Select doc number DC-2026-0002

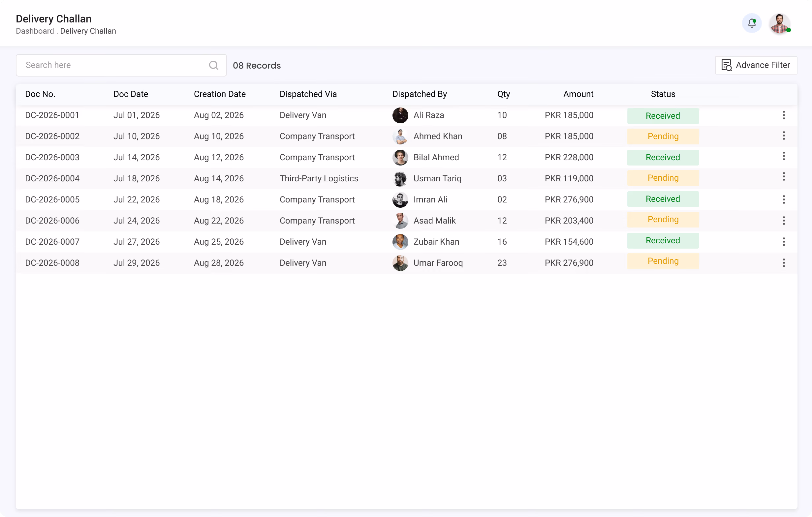[x=52, y=137]
